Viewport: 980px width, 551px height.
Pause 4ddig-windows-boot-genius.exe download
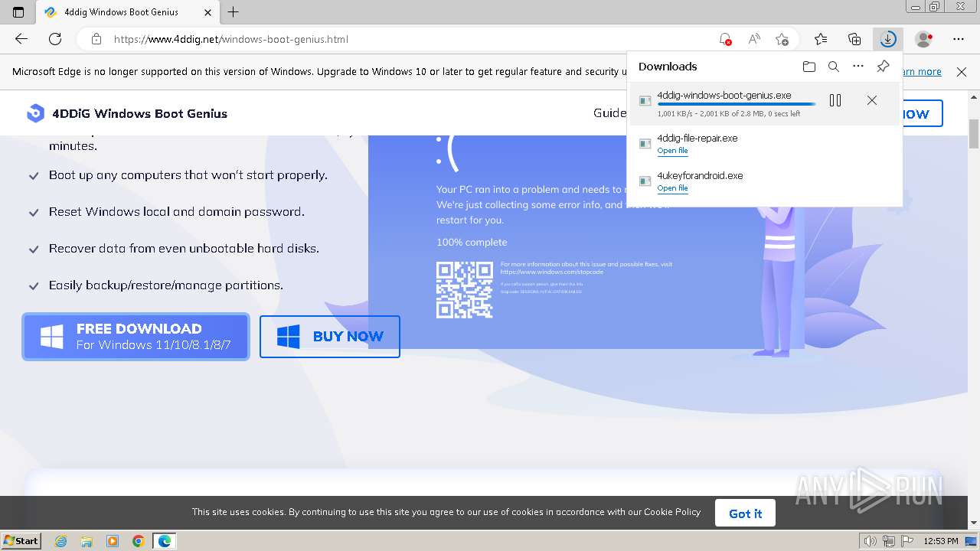point(835,100)
